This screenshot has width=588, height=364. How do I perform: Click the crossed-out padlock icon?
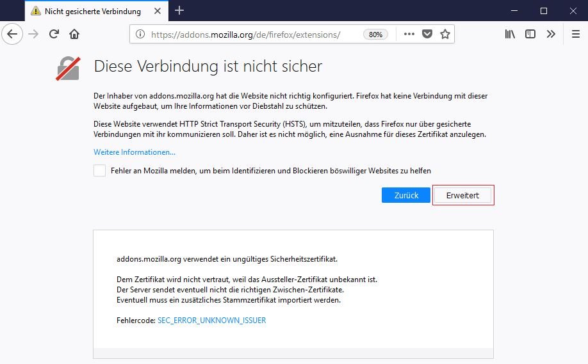coord(69,68)
